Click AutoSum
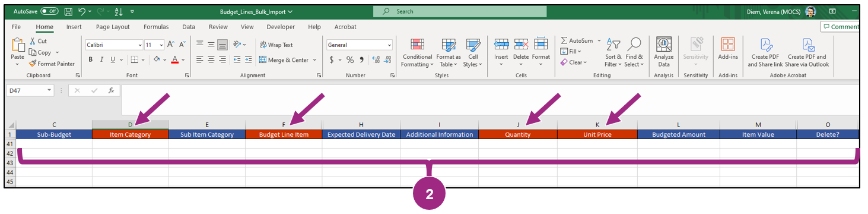 point(576,40)
